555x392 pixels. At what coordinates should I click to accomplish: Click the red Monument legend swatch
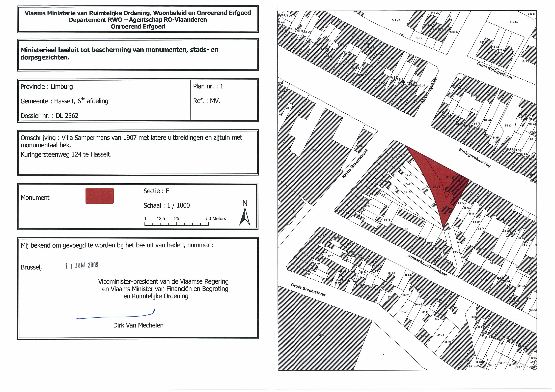(x=99, y=196)
